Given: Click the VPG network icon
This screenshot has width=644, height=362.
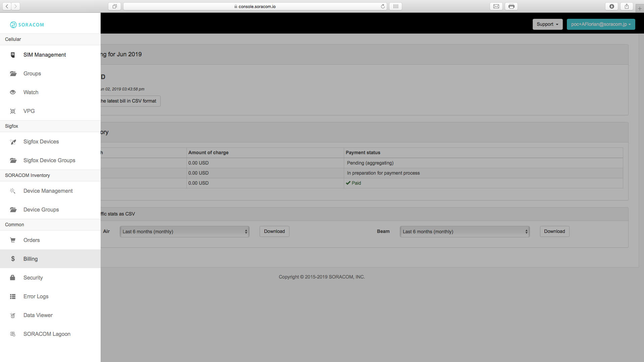Looking at the screenshot, I should (13, 111).
